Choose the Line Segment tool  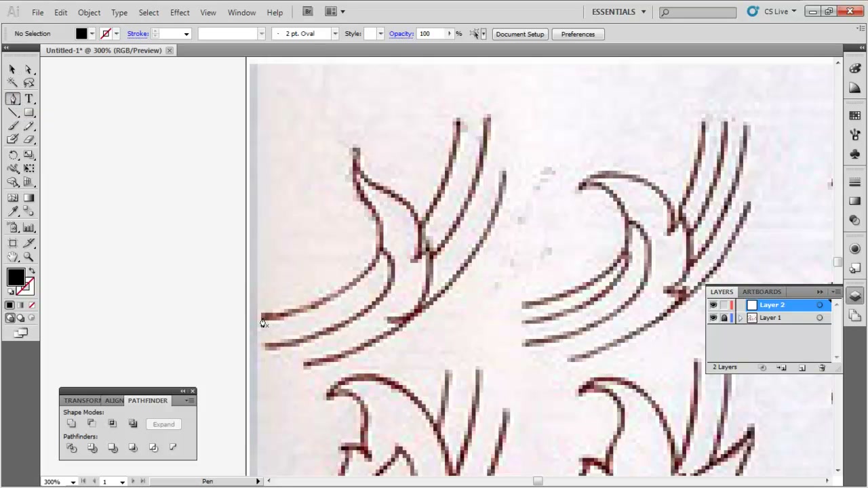click(x=12, y=113)
